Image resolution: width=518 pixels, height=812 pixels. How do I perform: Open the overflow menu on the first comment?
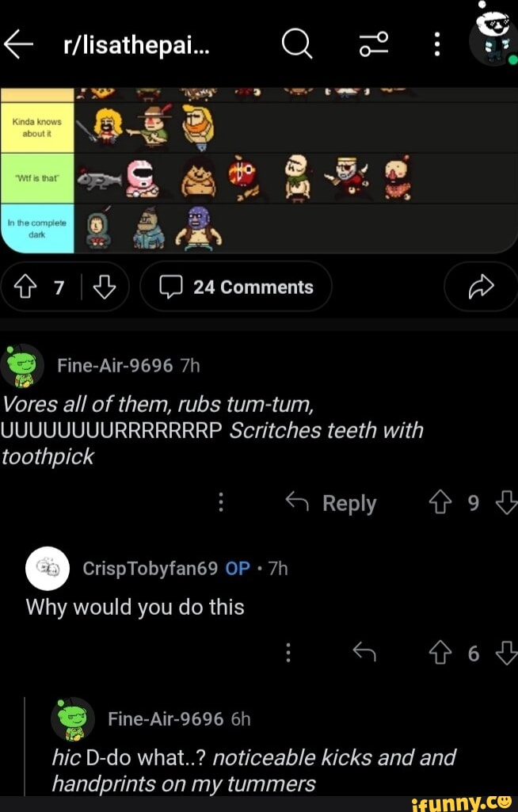pyautogui.click(x=221, y=502)
